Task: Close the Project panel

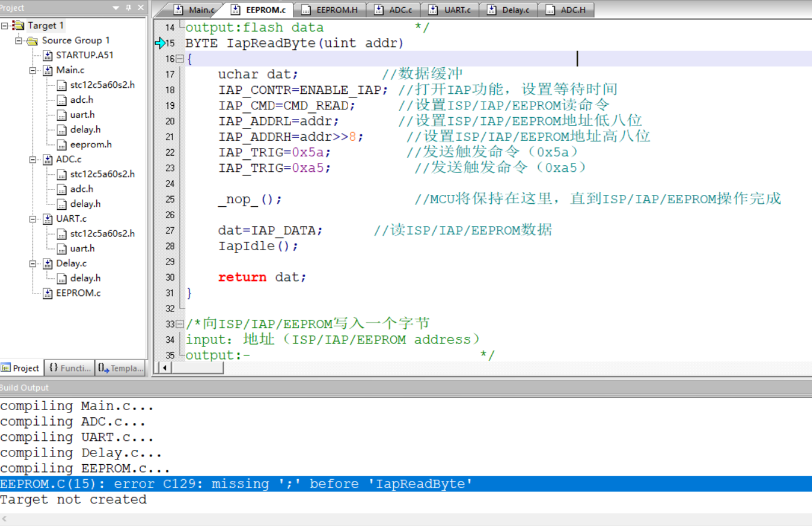Action: pos(141,8)
